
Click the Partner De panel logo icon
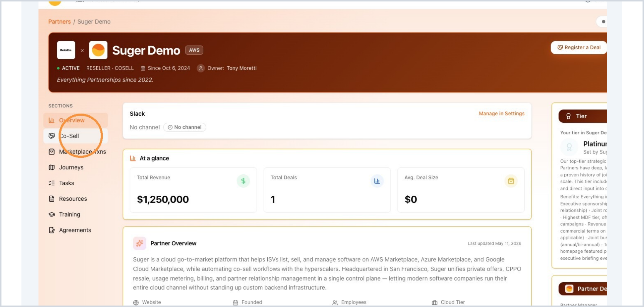pos(569,289)
